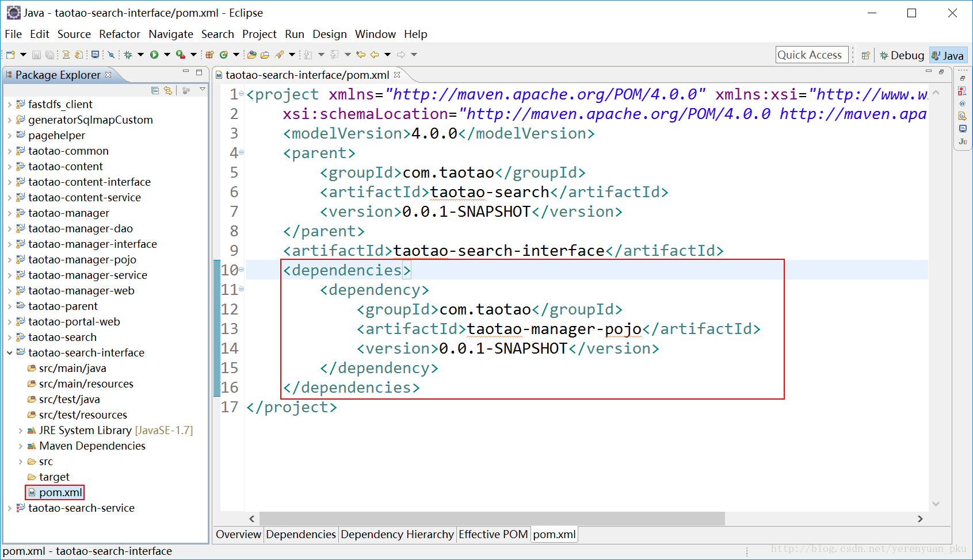Open the Search dropdown arrow
The height and width of the screenshot is (560, 973).
(x=292, y=55)
